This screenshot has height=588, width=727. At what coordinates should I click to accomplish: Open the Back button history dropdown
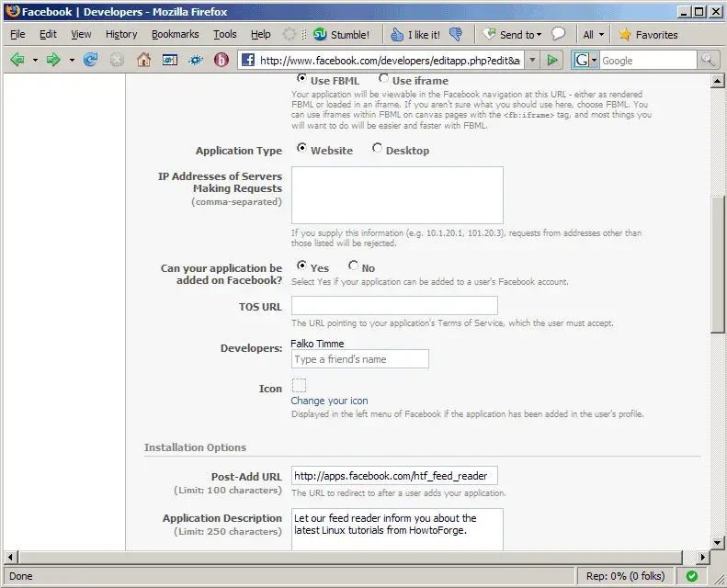35,60
